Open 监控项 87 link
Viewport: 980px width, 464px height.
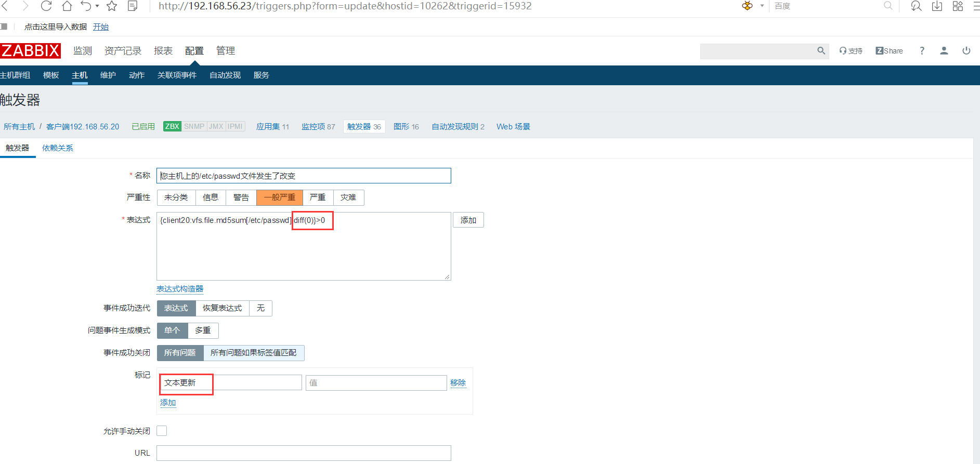pyautogui.click(x=318, y=127)
